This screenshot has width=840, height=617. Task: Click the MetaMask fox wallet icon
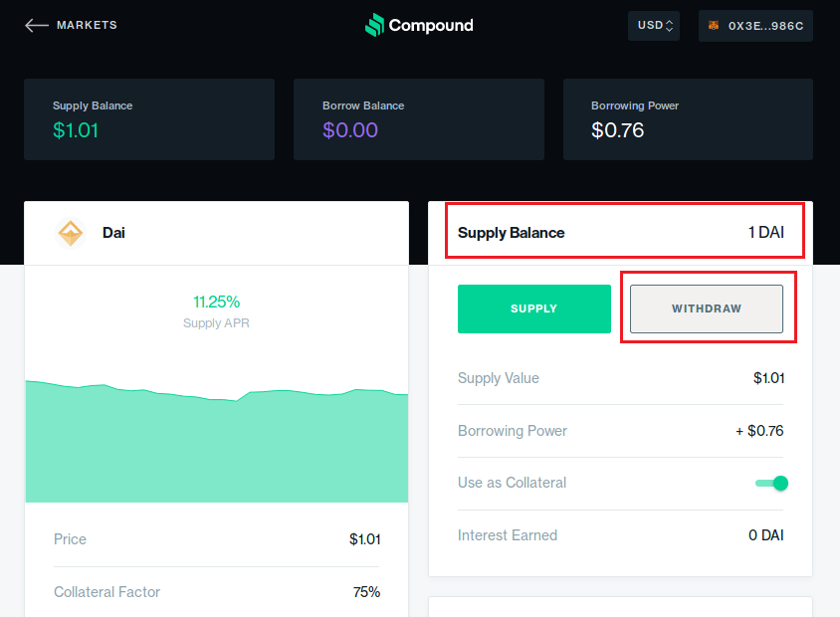pyautogui.click(x=714, y=25)
